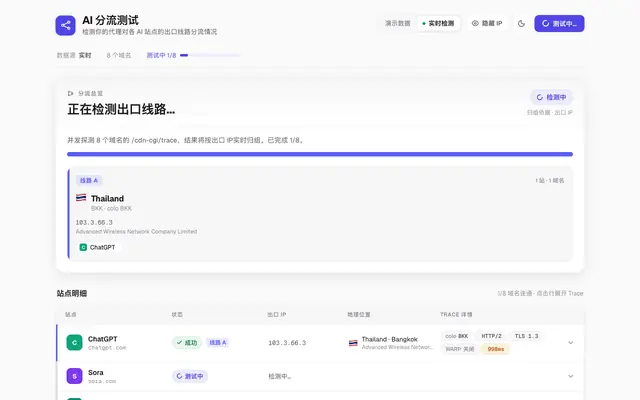Toggle 隐藏 IP eye button
640x400 pixels.
[487, 23]
